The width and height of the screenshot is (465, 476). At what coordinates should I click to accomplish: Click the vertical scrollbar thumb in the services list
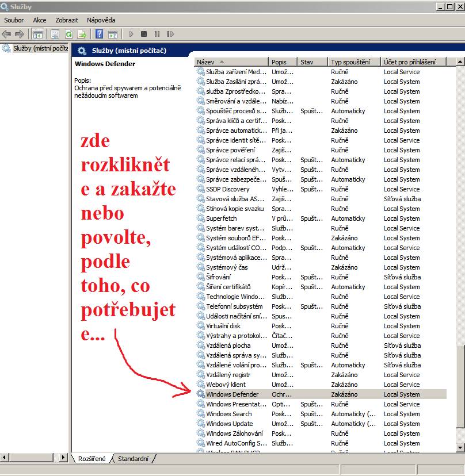(x=460, y=387)
